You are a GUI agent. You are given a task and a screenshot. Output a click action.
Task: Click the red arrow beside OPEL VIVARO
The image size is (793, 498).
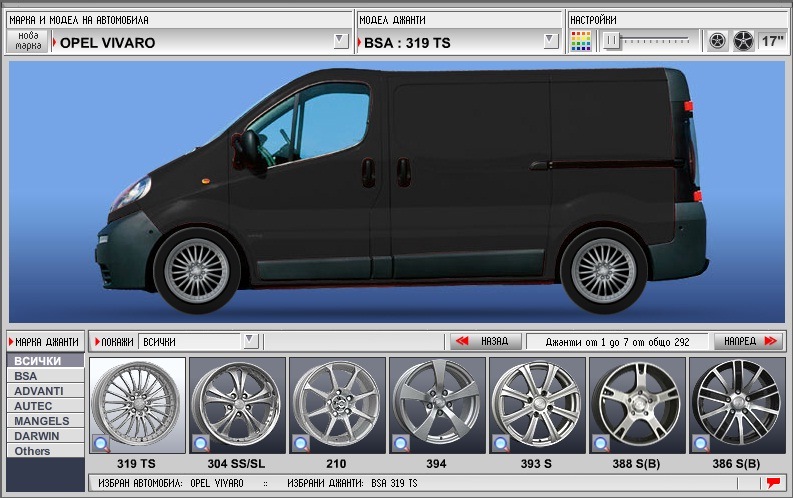point(55,42)
